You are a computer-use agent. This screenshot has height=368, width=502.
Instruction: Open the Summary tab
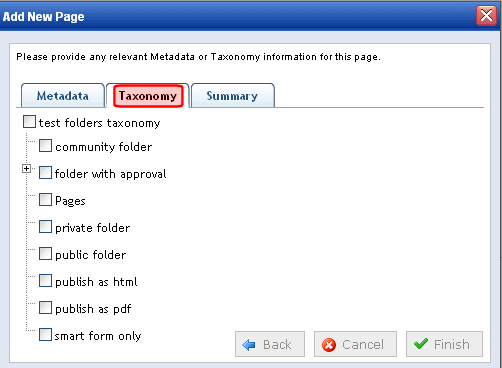(x=232, y=96)
